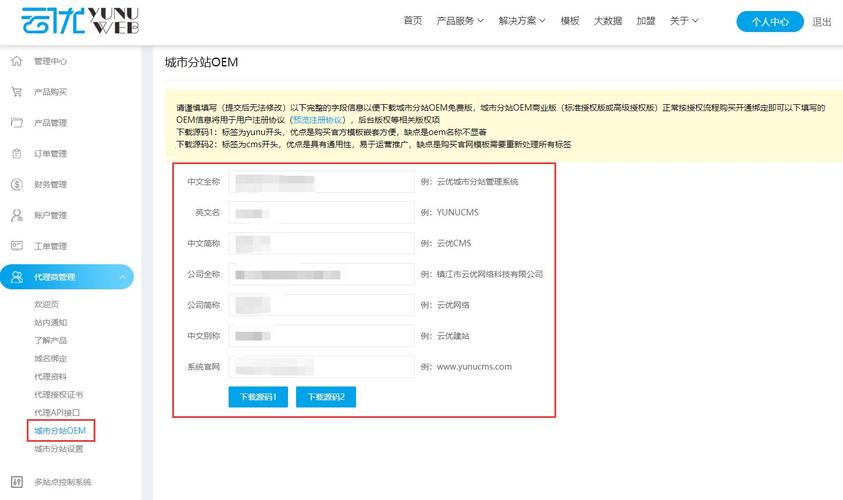Click the 退出 logout link
Image resolution: width=843 pixels, height=500 pixels.
point(821,22)
